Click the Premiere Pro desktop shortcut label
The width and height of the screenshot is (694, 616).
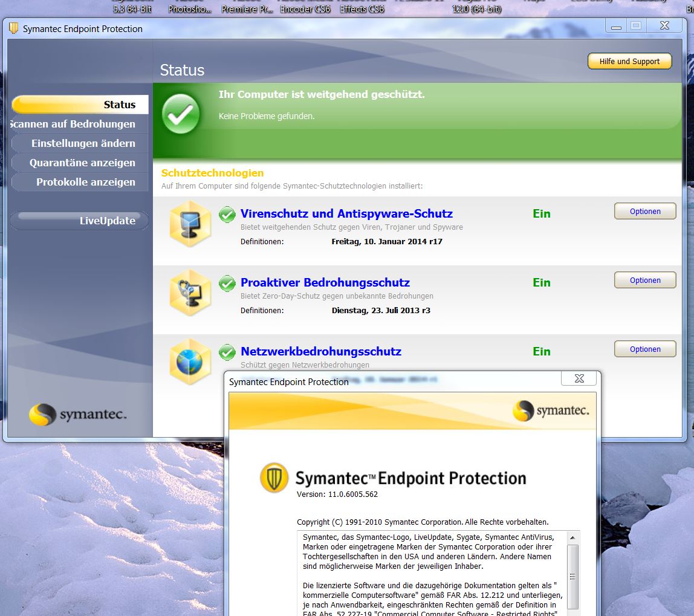(247, 9)
